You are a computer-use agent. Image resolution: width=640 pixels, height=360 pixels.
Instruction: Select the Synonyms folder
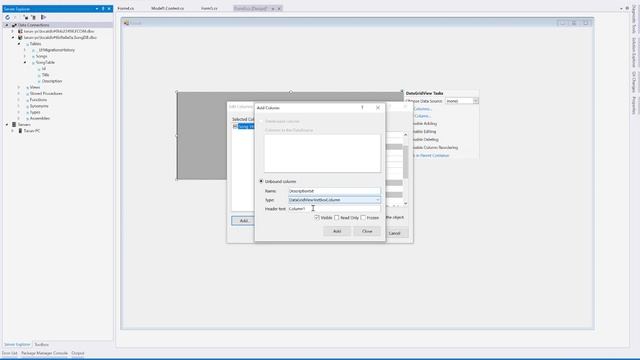[39, 106]
